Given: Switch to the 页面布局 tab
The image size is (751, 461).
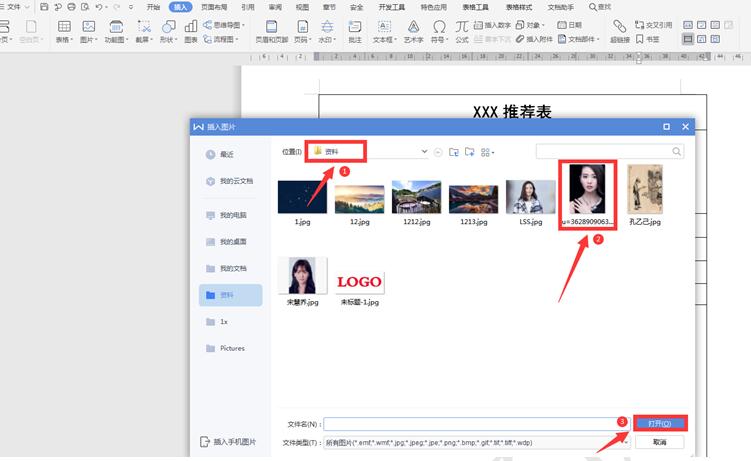Looking at the screenshot, I should pos(214,7).
